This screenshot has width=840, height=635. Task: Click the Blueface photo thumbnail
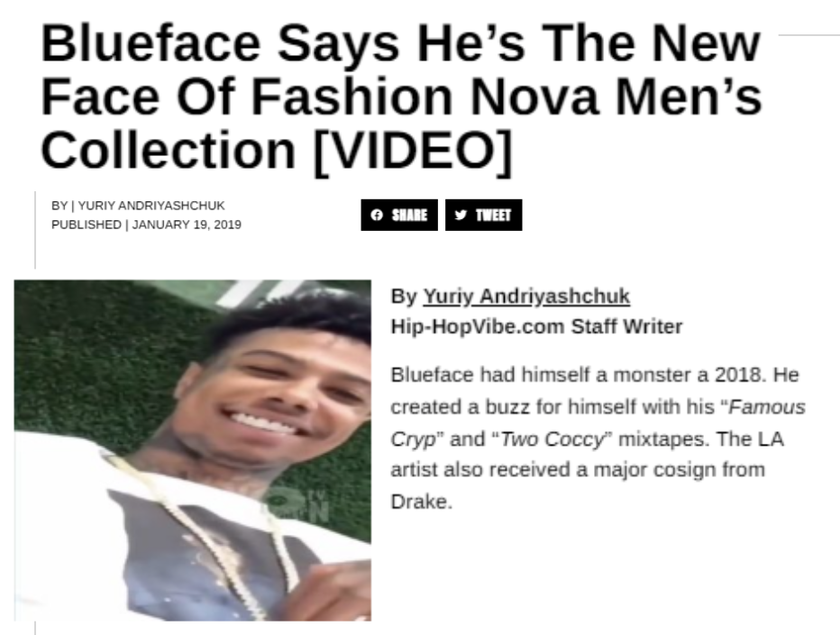click(x=192, y=450)
